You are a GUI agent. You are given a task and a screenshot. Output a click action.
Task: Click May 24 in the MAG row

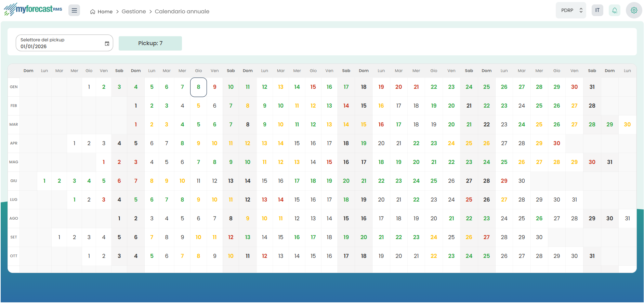point(487,162)
